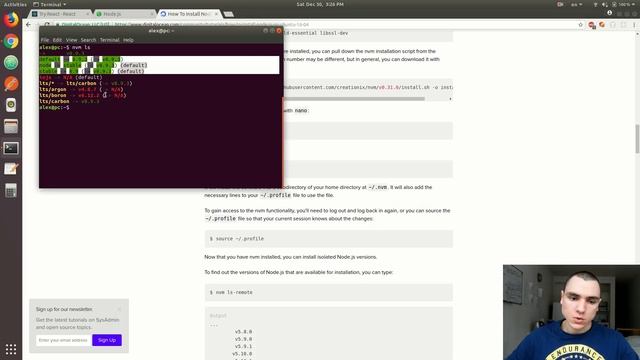Screen dimensions: 640x360
Task: Open the terminal Edit menu
Action: click(x=57, y=40)
